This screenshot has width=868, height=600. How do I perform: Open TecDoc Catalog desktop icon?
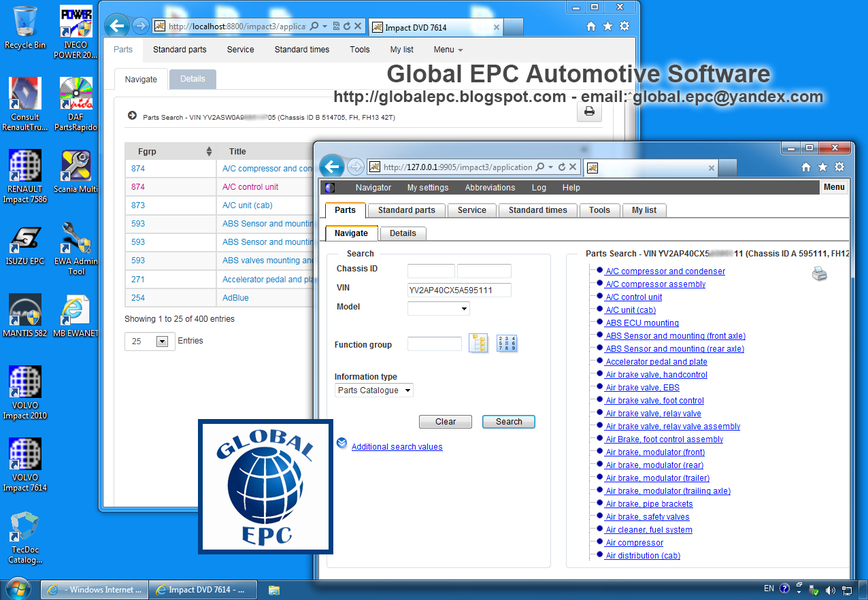click(25, 537)
